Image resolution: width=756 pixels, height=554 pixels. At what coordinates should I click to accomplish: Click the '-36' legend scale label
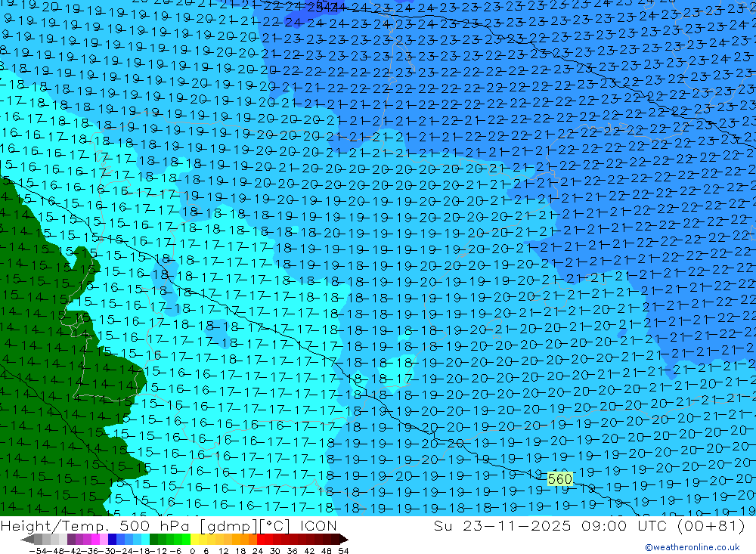pos(90,551)
